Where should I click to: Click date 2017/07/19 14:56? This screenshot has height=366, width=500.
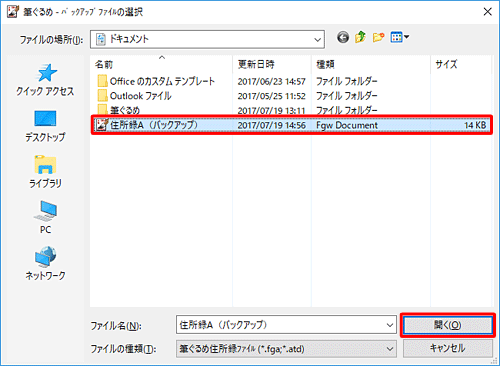[x=271, y=125]
